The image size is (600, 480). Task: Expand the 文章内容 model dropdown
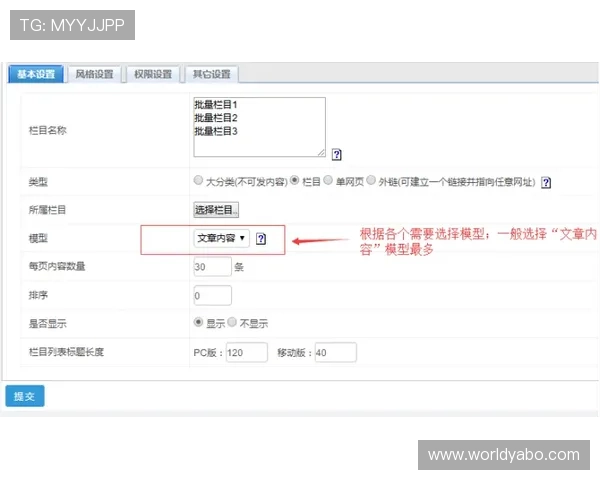coord(221,238)
